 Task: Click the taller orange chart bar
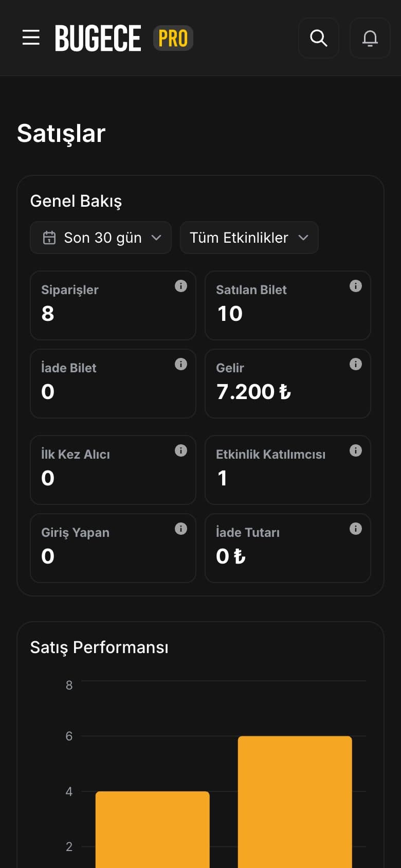[x=295, y=802]
